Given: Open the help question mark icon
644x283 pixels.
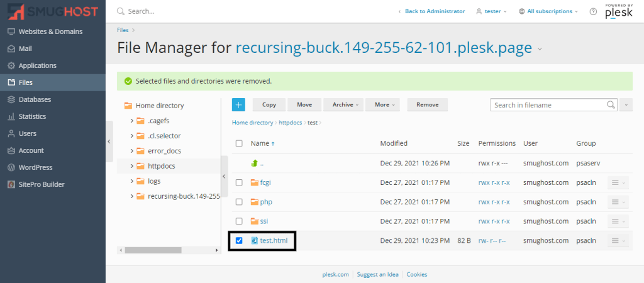Looking at the screenshot, I should [593, 11].
